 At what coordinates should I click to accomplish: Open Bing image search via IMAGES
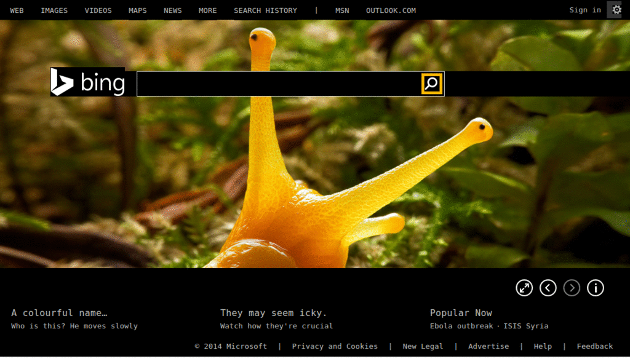click(54, 10)
